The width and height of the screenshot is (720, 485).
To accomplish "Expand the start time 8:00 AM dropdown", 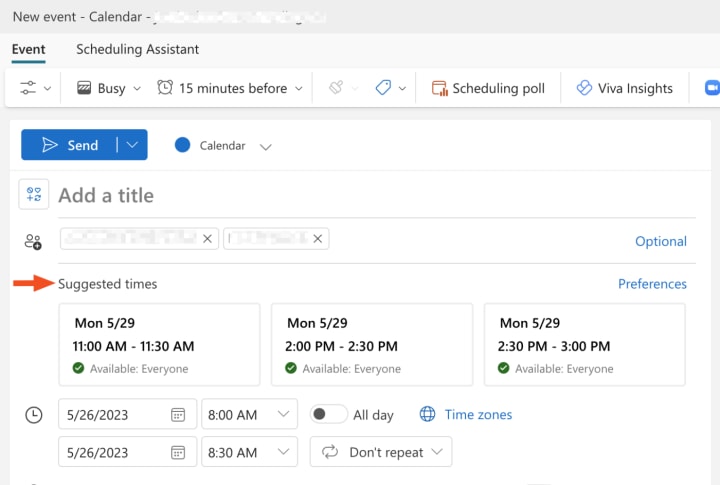I will click(x=283, y=414).
